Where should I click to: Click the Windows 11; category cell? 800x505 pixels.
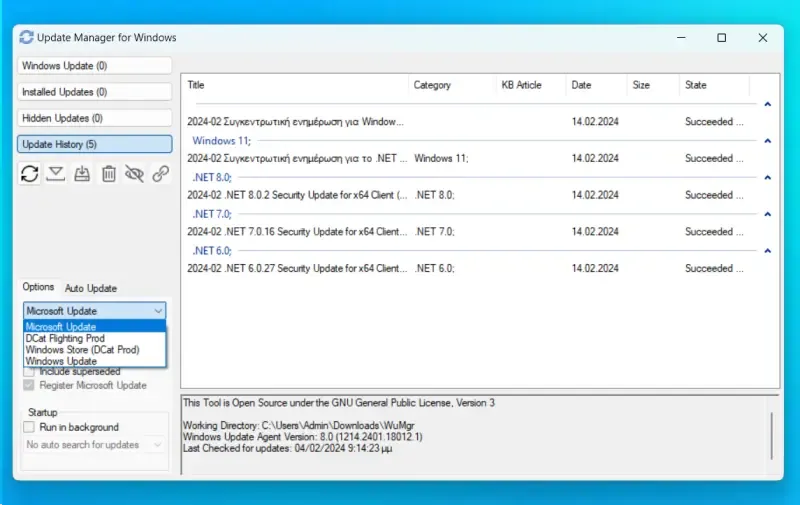coord(441,158)
